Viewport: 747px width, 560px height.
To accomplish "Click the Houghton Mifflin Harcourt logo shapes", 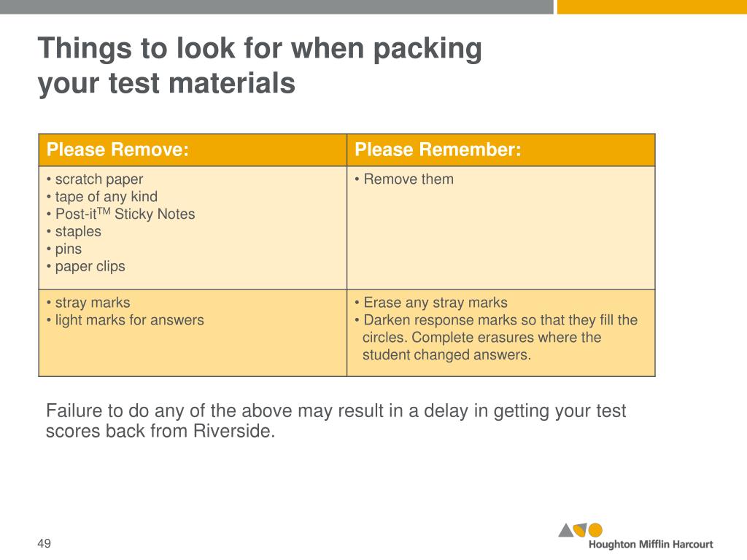I will click(x=580, y=530).
